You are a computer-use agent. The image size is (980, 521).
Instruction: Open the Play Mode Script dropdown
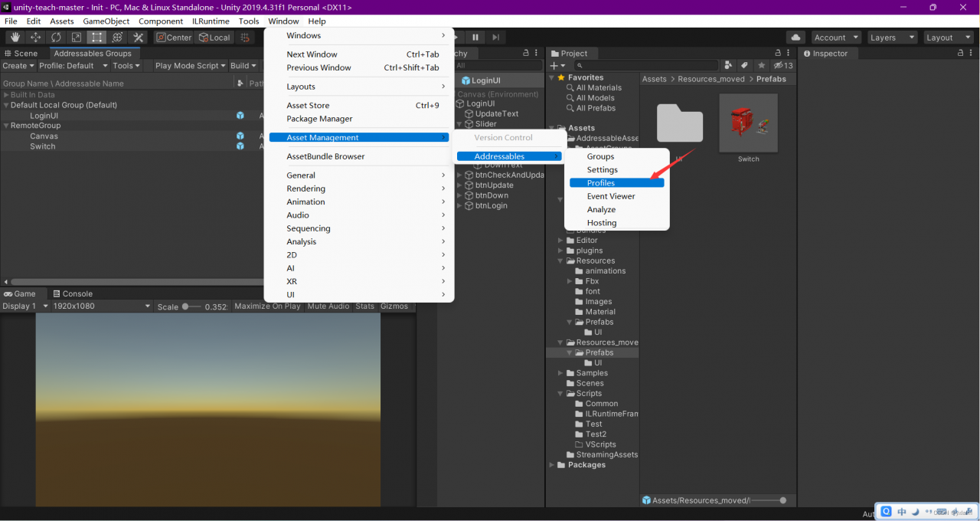coord(190,66)
